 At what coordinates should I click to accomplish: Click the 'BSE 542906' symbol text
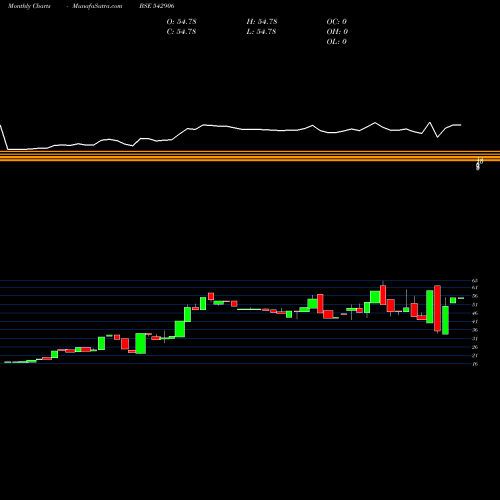(x=157, y=6)
